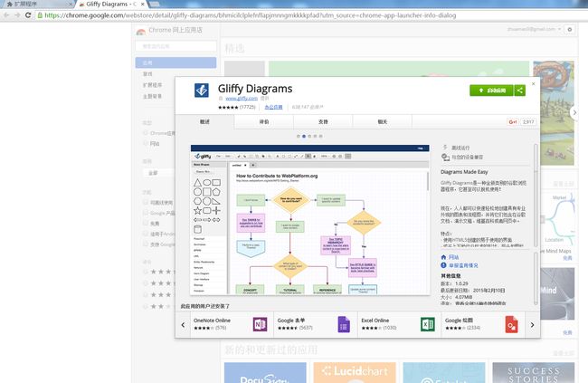The image size is (588, 383).
Task: Click the red Google Drawings icon
Action: tap(511, 324)
